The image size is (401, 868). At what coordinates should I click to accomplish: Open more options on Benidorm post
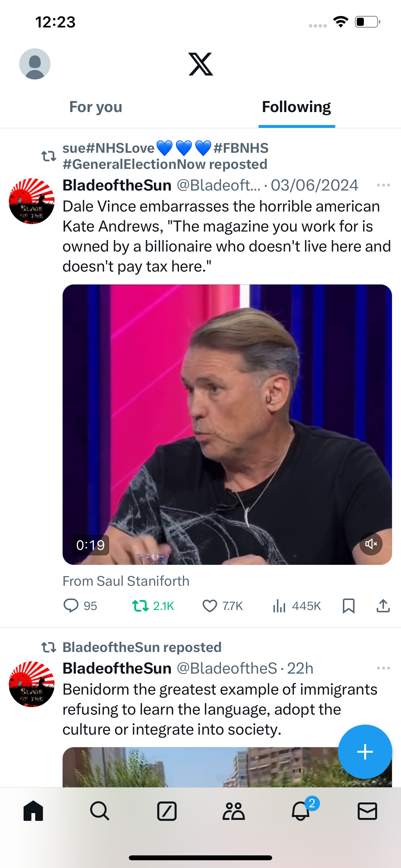pyautogui.click(x=383, y=668)
